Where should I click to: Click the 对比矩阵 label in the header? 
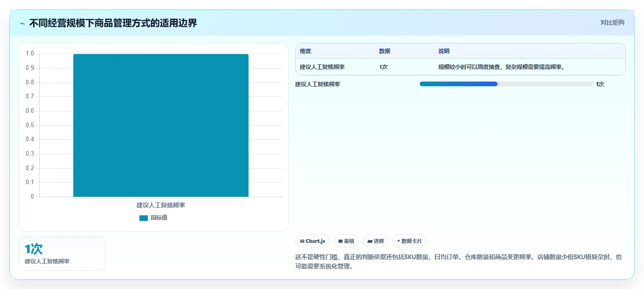(612, 22)
